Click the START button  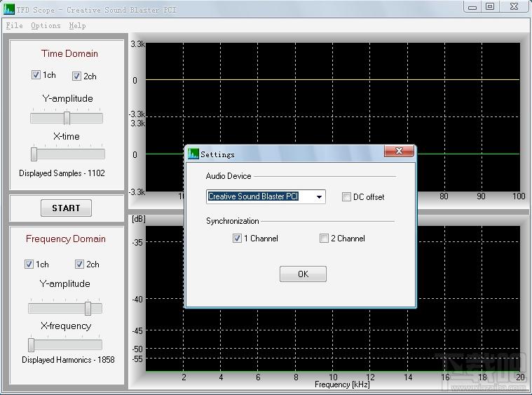pos(66,208)
